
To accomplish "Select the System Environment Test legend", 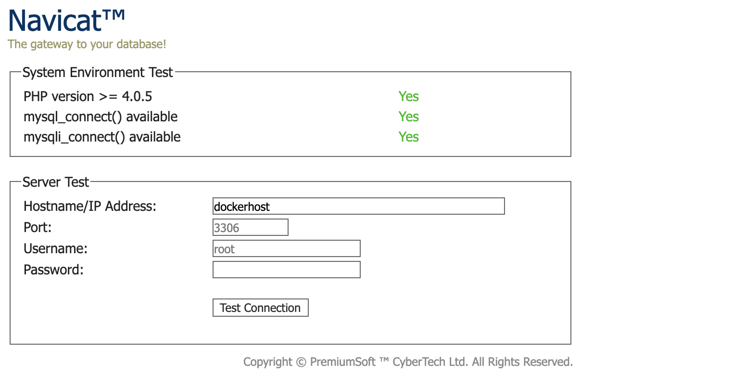I will [x=98, y=72].
